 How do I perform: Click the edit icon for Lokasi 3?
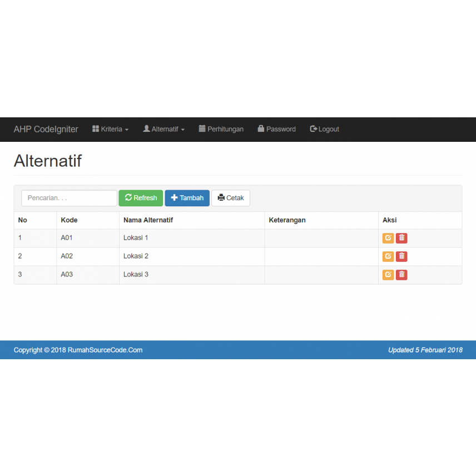tap(388, 274)
